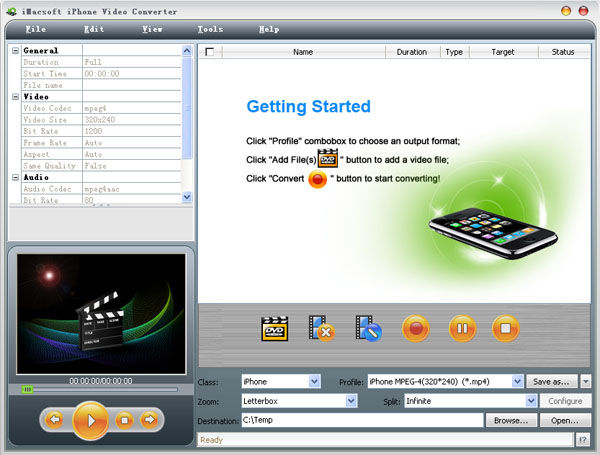Open the arrow menu beside Save as
600x455 pixels.
point(585,382)
